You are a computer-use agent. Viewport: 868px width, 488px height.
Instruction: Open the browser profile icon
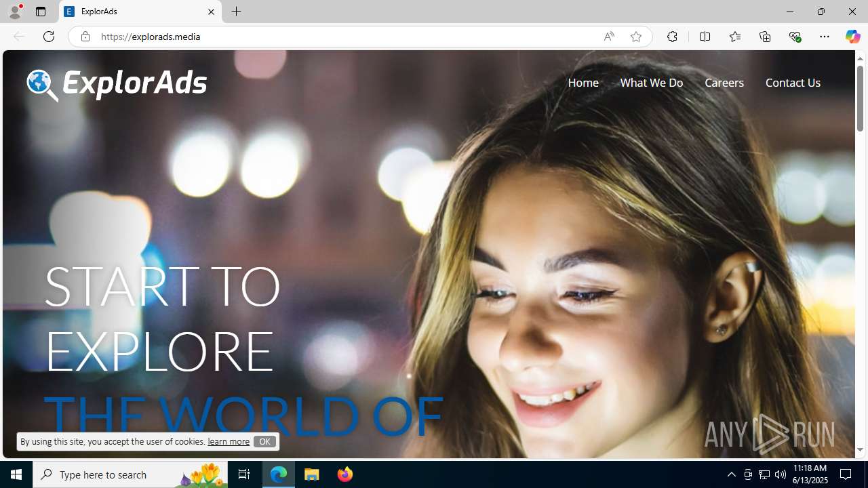point(15,12)
